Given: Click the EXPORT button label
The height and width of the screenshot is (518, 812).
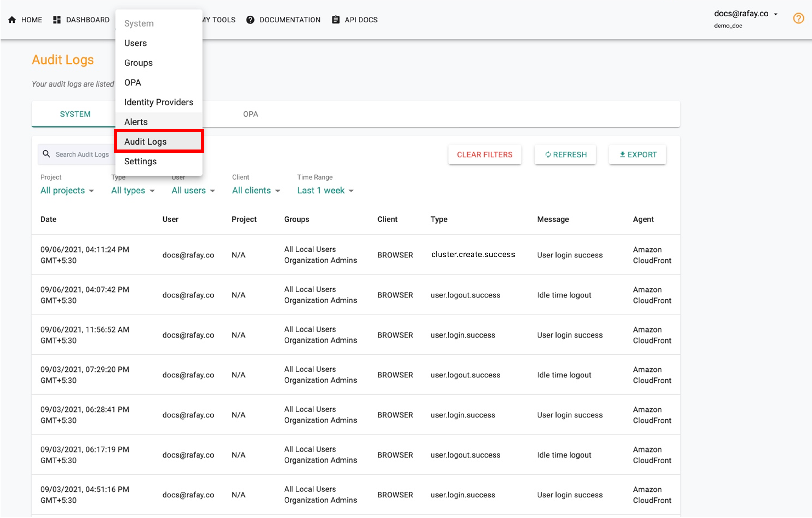Looking at the screenshot, I should pos(642,155).
